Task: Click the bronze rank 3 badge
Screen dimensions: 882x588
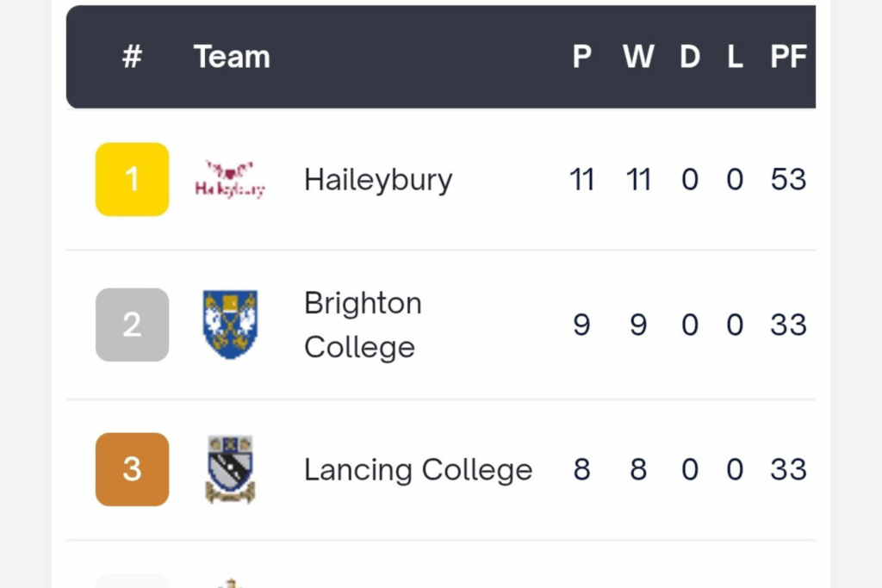Action: (x=132, y=469)
